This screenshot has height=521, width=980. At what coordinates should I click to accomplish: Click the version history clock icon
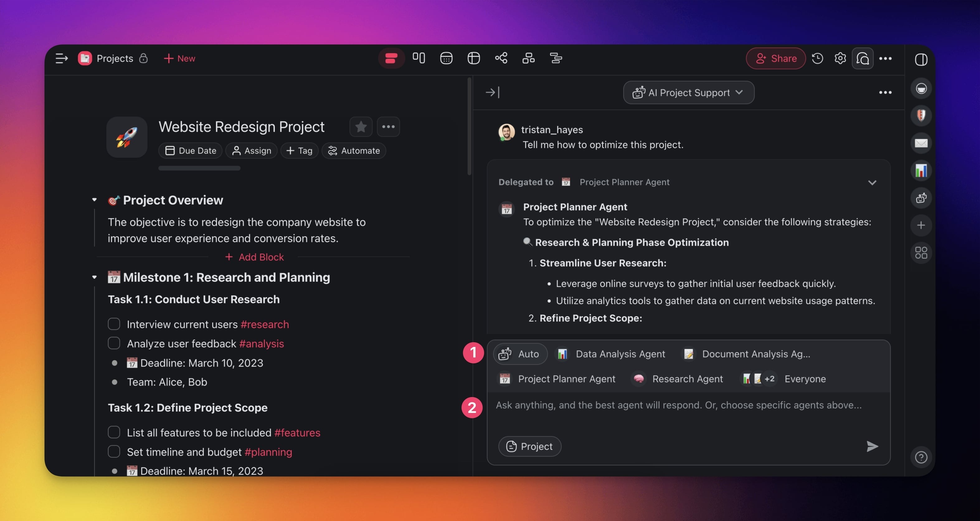pyautogui.click(x=817, y=58)
